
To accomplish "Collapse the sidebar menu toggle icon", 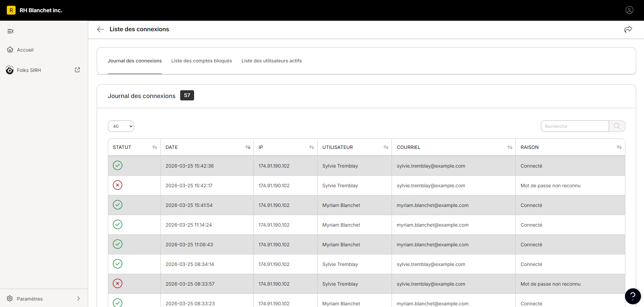I will pos(11,31).
